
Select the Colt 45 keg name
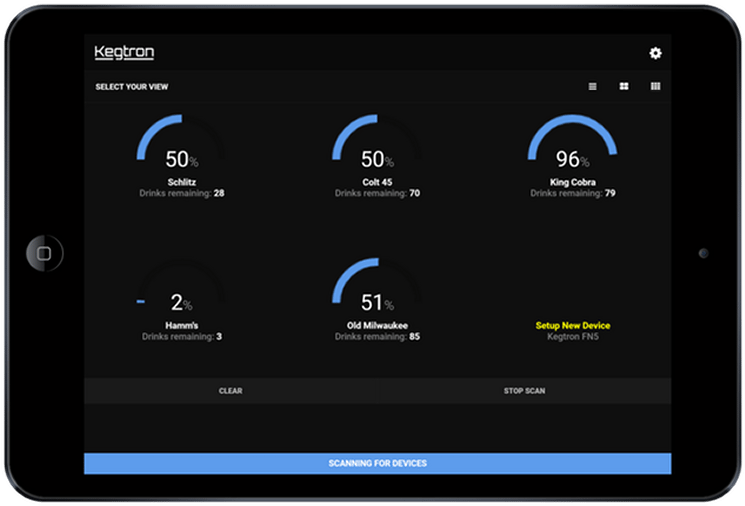pyautogui.click(x=377, y=182)
